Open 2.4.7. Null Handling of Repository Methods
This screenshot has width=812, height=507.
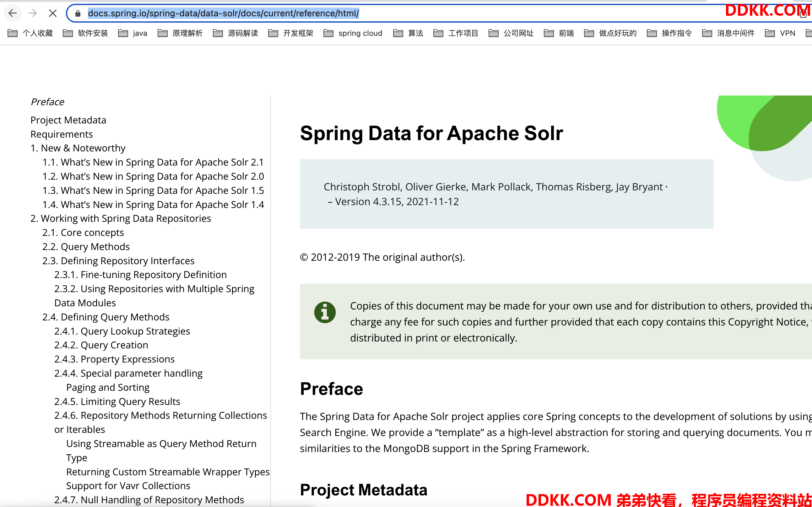pyautogui.click(x=149, y=500)
